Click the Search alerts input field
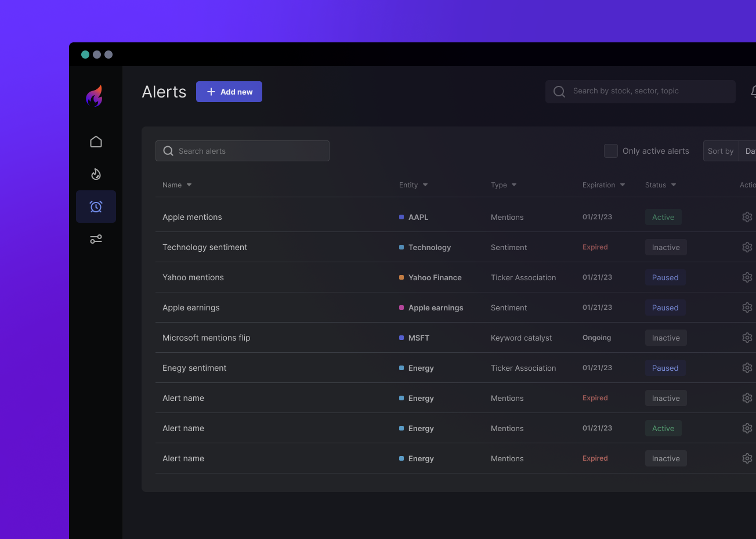 pos(243,151)
